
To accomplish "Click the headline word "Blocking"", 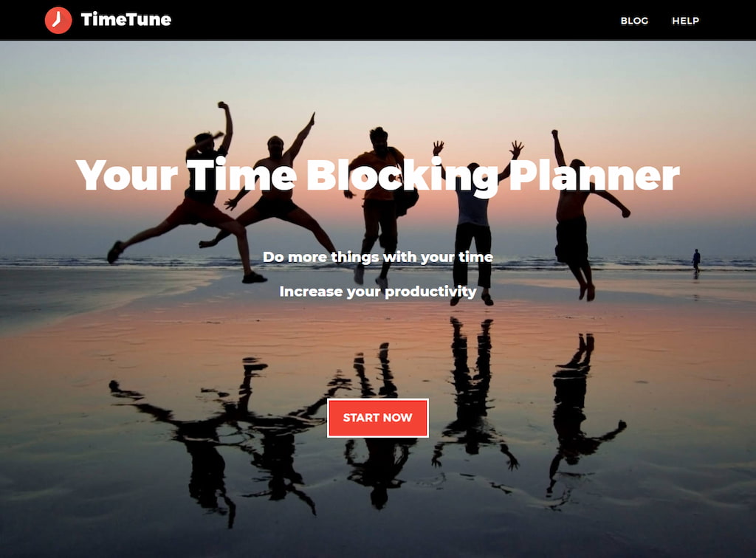I will click(402, 177).
